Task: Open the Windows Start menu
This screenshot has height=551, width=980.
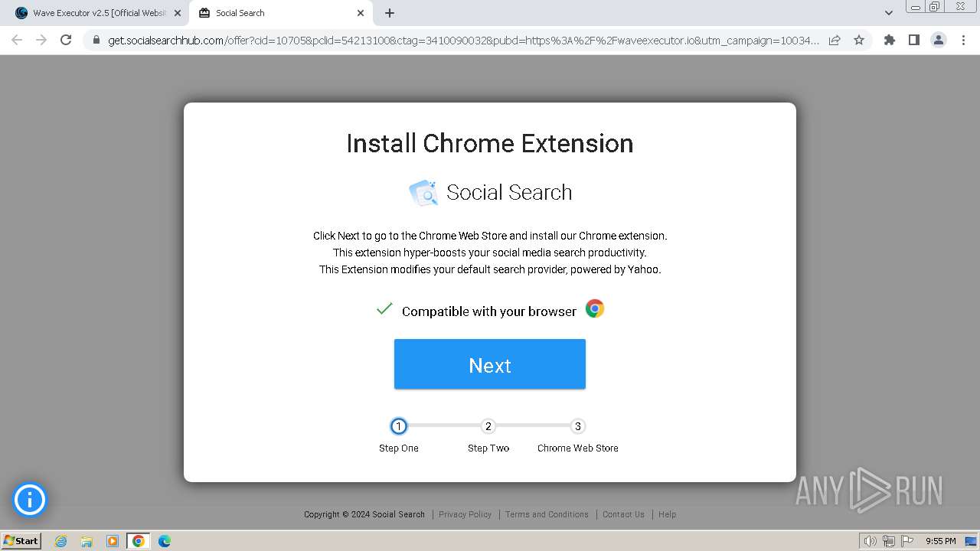Action: pyautogui.click(x=21, y=540)
